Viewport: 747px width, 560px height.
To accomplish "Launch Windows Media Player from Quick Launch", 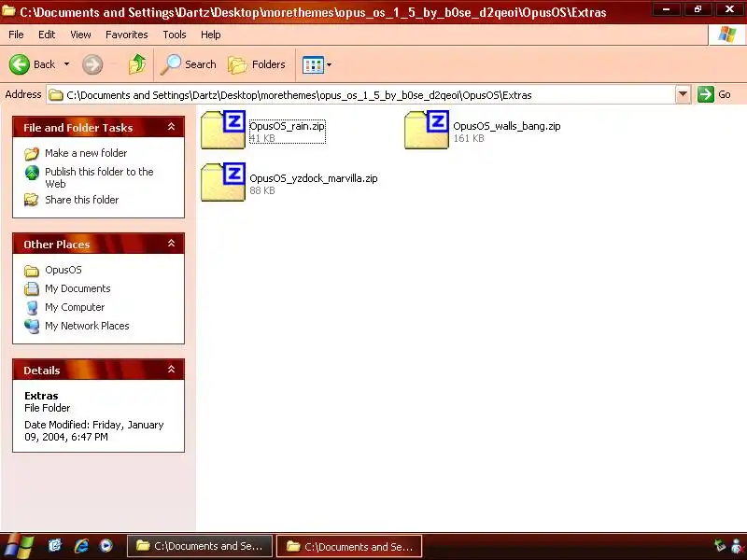I will [106, 546].
